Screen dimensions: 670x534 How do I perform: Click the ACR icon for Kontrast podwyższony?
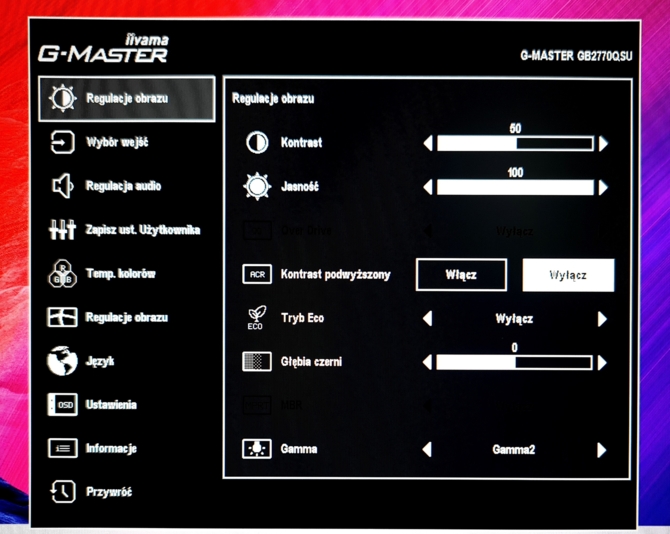257,274
